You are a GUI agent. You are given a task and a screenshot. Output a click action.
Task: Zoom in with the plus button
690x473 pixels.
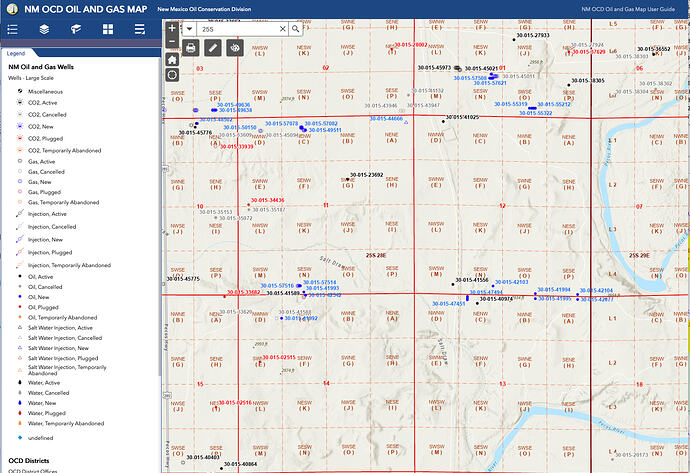point(172,29)
